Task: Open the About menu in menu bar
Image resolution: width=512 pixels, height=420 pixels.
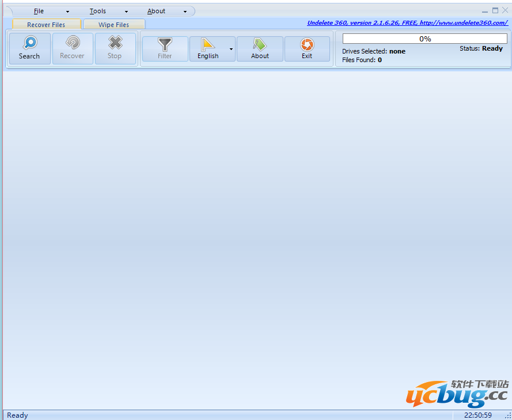Action: pos(156,11)
